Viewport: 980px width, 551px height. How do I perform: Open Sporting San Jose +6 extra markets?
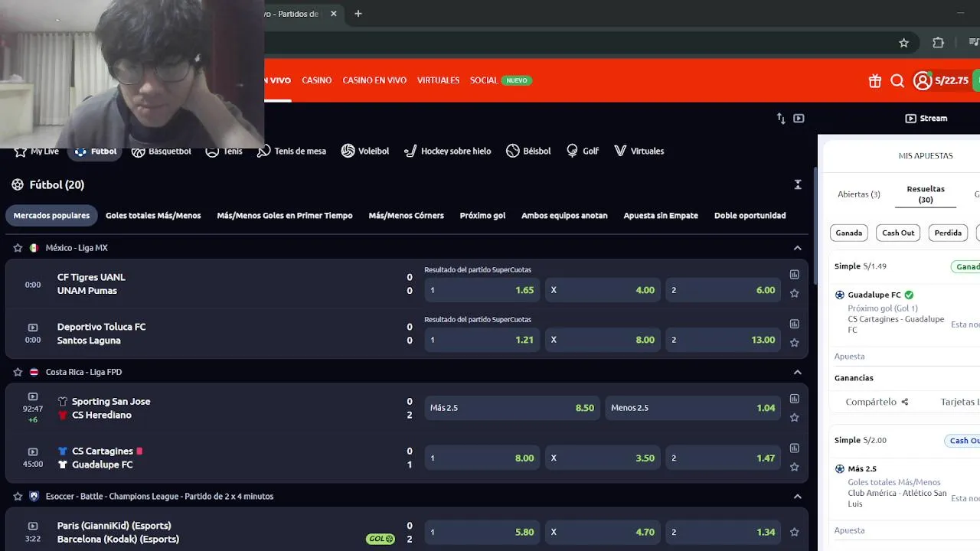coord(33,419)
